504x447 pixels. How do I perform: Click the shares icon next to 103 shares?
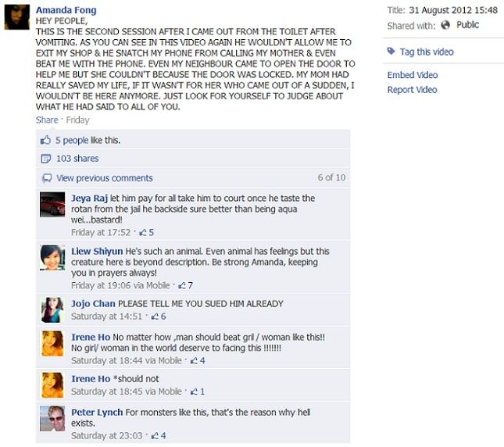pyautogui.click(x=46, y=159)
